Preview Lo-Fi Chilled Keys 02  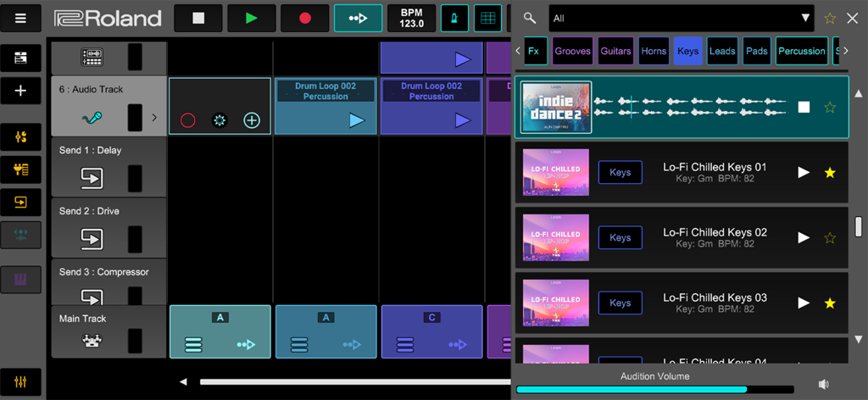click(x=804, y=238)
